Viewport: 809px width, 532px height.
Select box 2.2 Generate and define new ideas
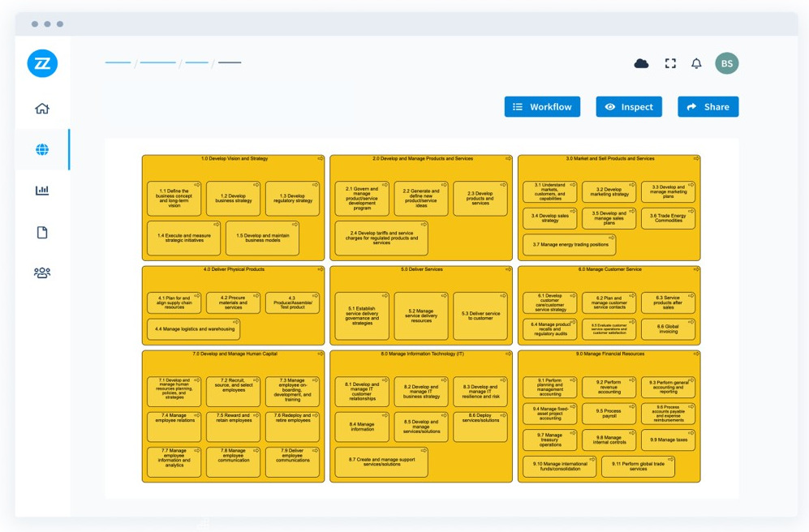click(x=421, y=199)
